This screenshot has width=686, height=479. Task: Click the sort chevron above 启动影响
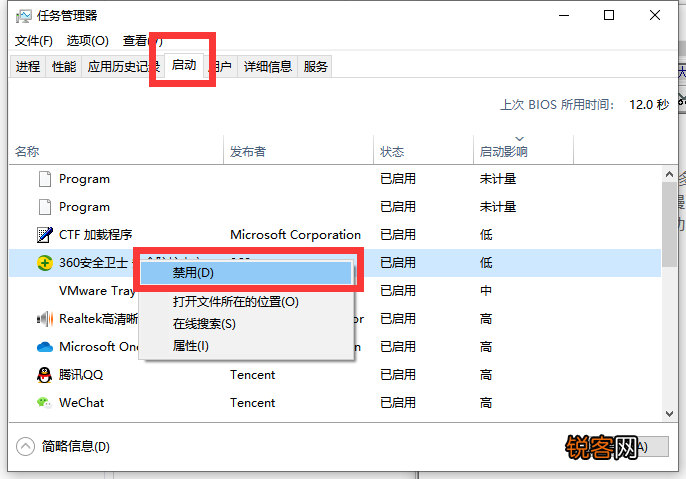coord(519,139)
